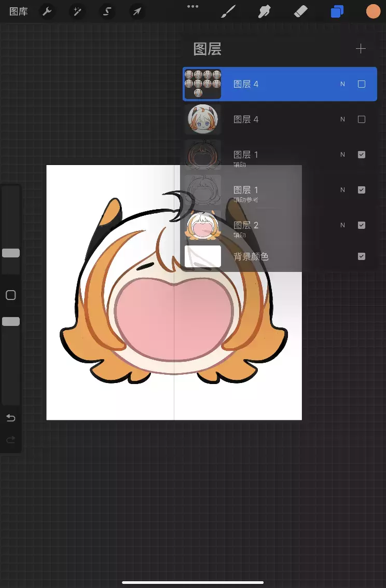
Task: Hide the 图层 1 辅助参考 layer
Action: (361, 190)
